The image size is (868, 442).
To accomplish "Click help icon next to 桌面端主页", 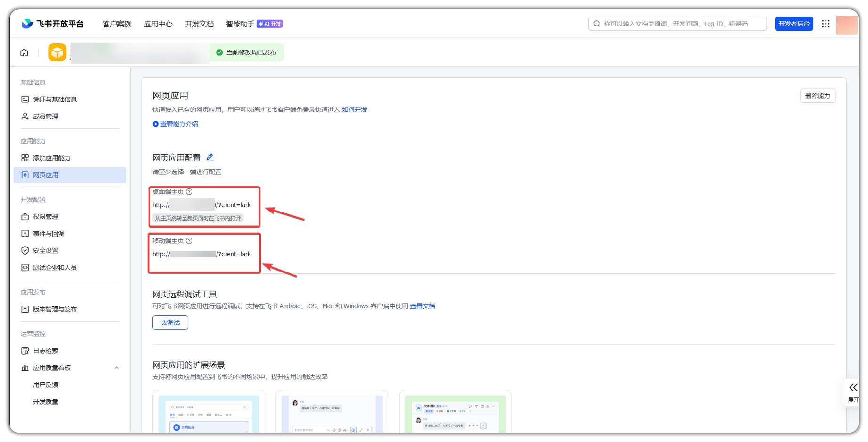I will (189, 192).
